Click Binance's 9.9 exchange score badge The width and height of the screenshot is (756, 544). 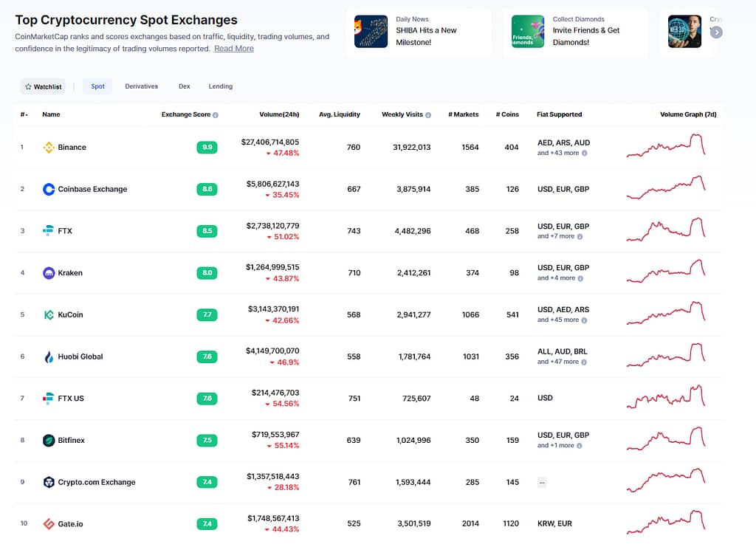click(x=207, y=148)
